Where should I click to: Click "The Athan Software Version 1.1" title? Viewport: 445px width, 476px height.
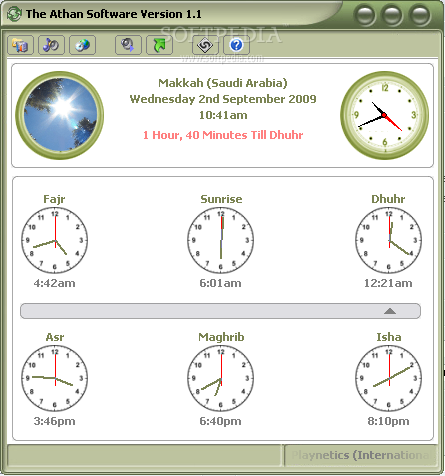pos(114,14)
